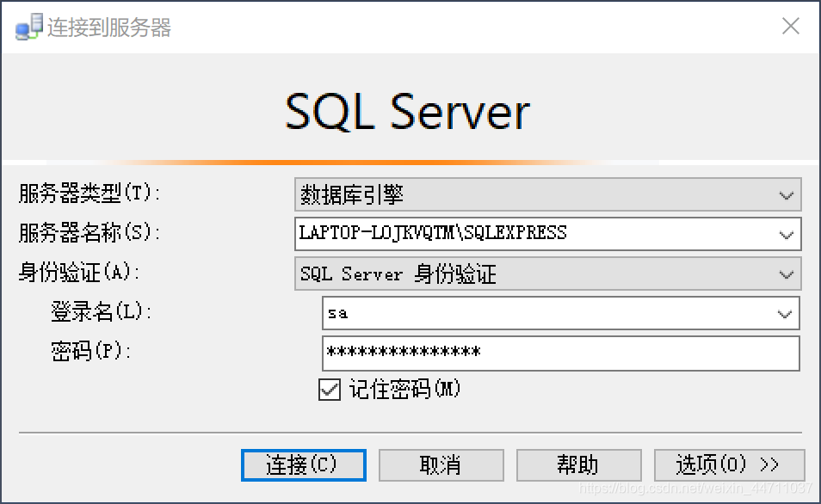Expand the 服务器名称 dropdown arrow
This screenshot has width=821, height=504.
pyautogui.click(x=786, y=235)
